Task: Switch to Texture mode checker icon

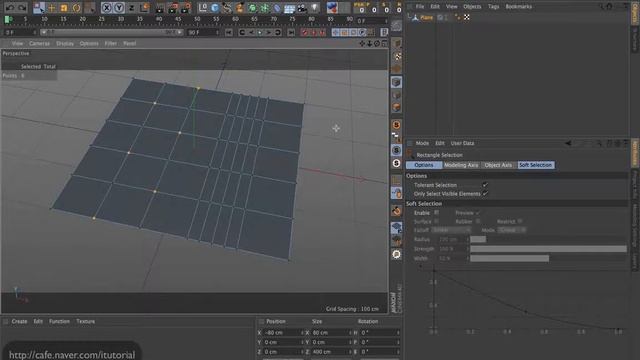Action: (396, 56)
